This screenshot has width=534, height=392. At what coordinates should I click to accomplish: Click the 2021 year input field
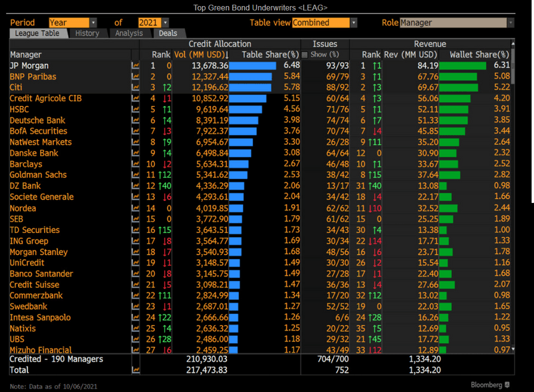[x=150, y=23]
